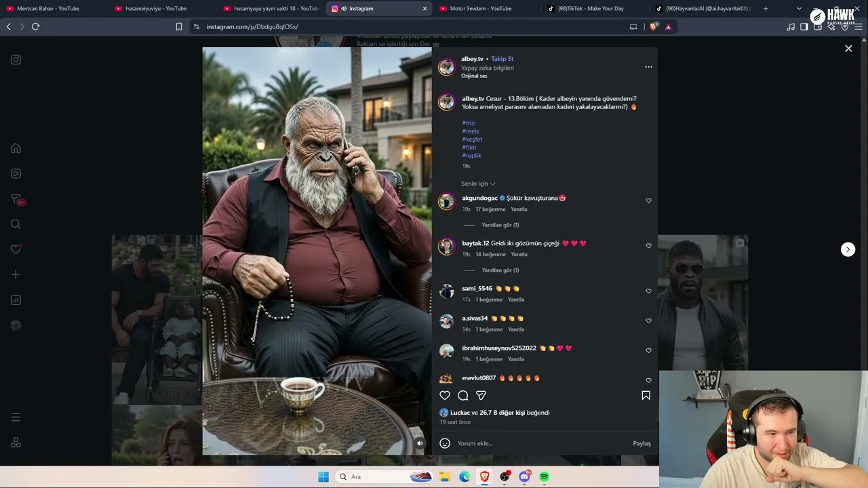
Task: Like mevlut0807's comment
Action: (648, 380)
